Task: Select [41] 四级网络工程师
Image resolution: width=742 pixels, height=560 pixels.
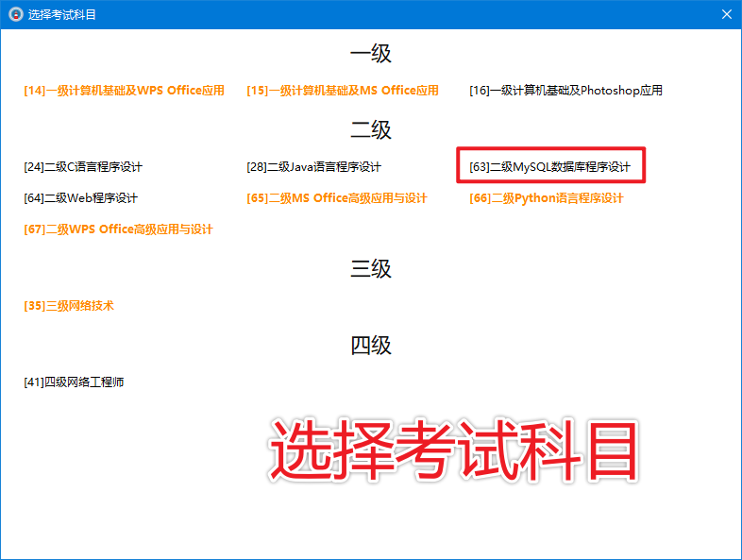Action: (x=74, y=382)
